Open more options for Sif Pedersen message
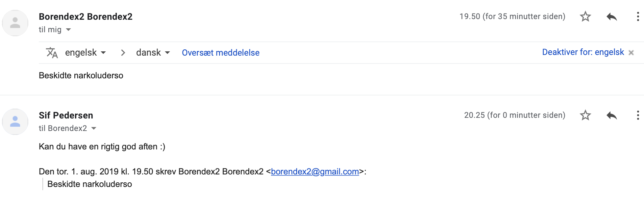The height and width of the screenshot is (208, 644). click(x=638, y=115)
